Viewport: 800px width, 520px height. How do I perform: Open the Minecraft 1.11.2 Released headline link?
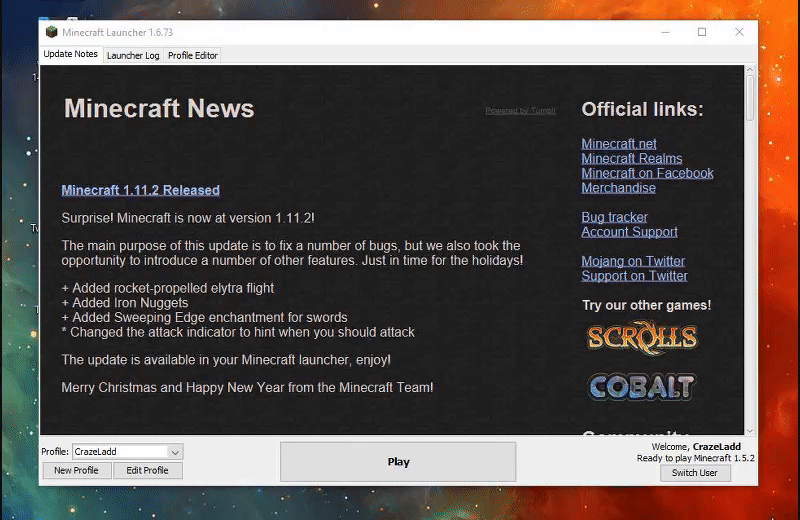pos(140,190)
